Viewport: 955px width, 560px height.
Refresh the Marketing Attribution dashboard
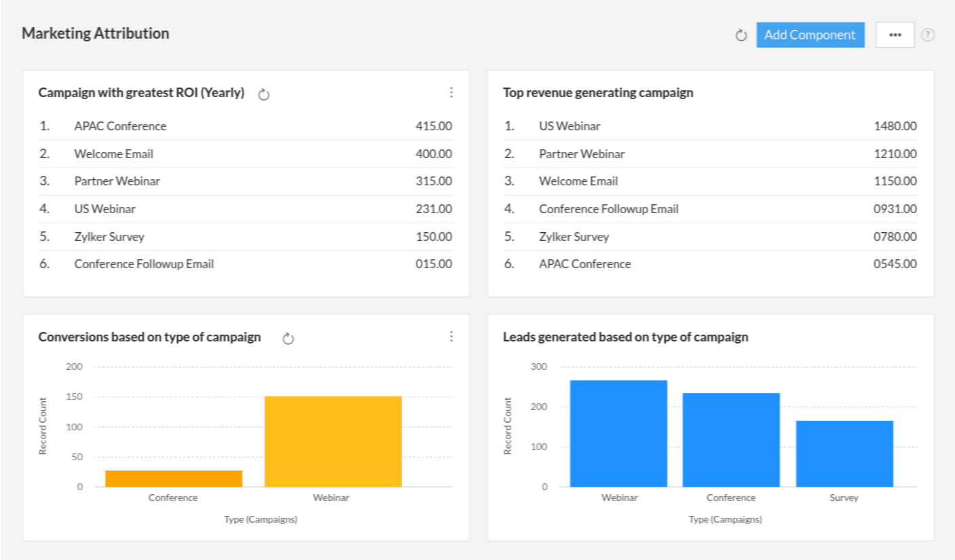741,35
